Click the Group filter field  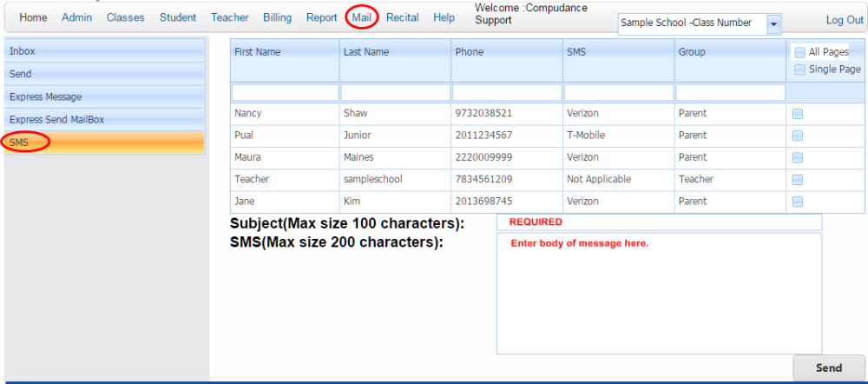[x=731, y=92]
